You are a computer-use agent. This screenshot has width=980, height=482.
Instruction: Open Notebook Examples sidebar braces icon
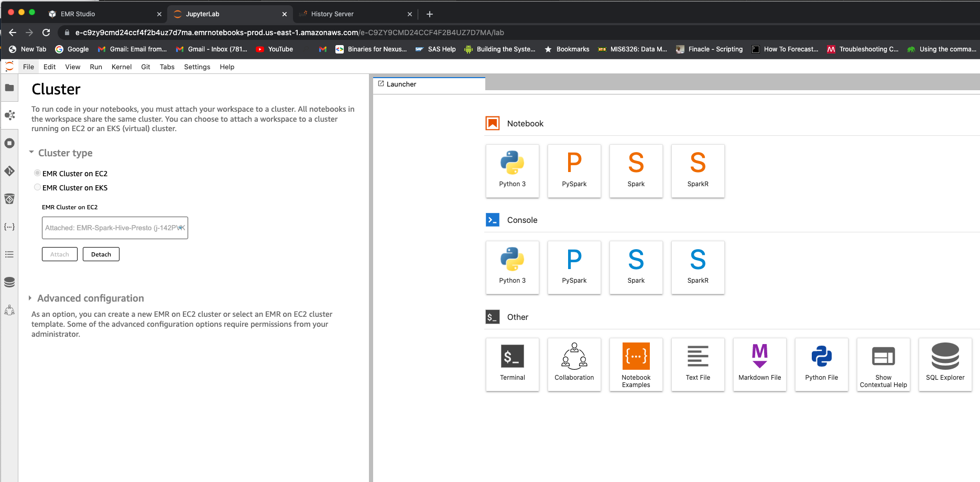[x=9, y=227]
